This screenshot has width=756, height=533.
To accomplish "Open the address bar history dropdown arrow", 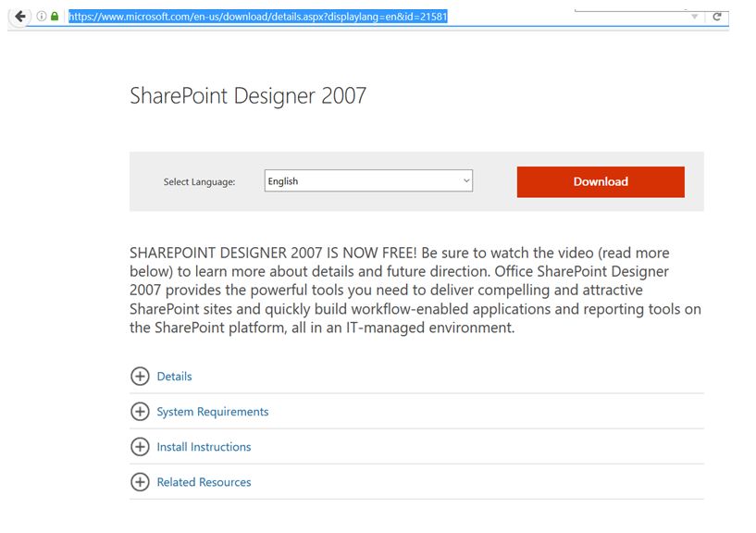I will tap(694, 17).
